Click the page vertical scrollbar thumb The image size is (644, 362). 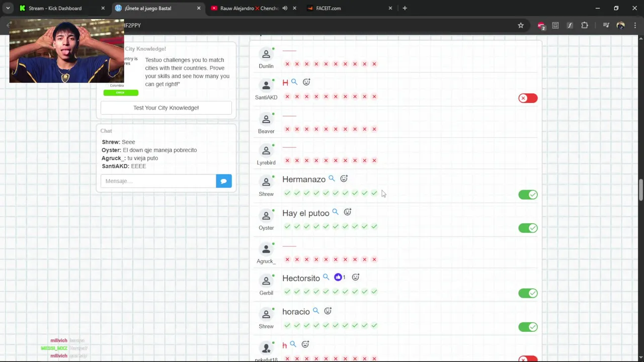[640, 190]
